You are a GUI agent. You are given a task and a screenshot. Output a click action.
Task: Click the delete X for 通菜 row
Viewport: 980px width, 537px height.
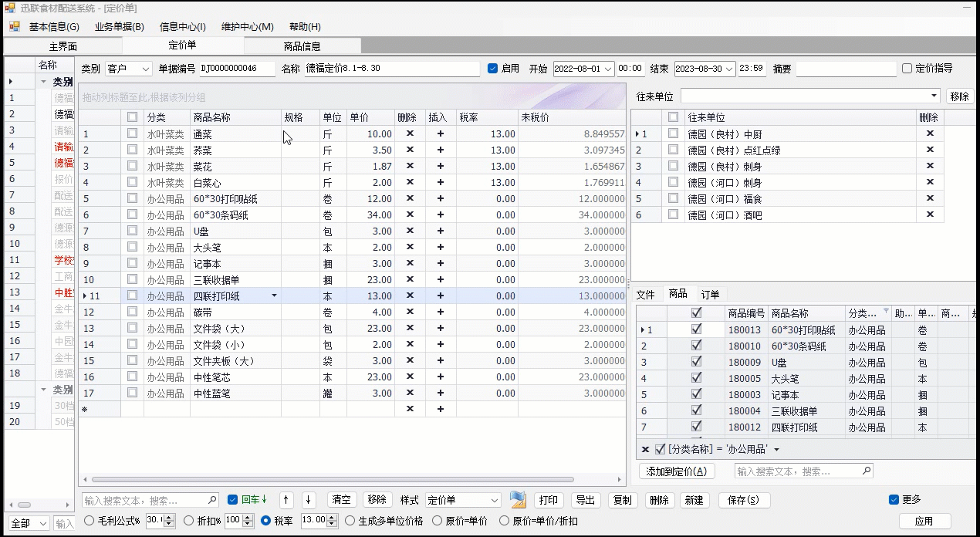coord(410,133)
